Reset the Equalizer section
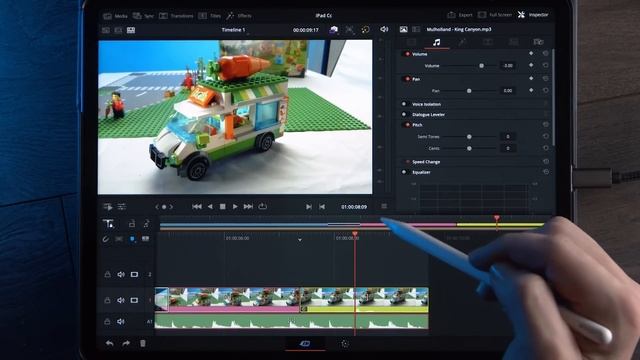 [545, 172]
